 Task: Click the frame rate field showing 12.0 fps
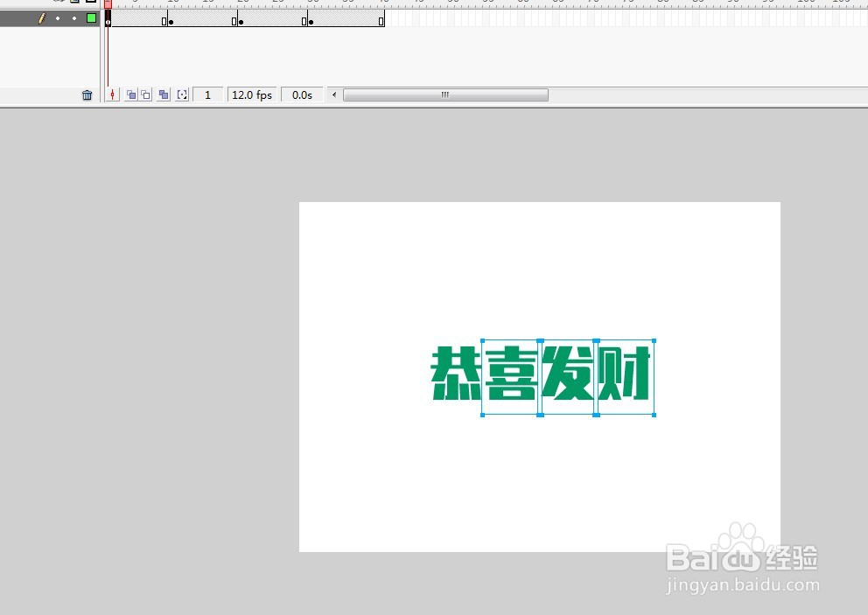coord(251,94)
